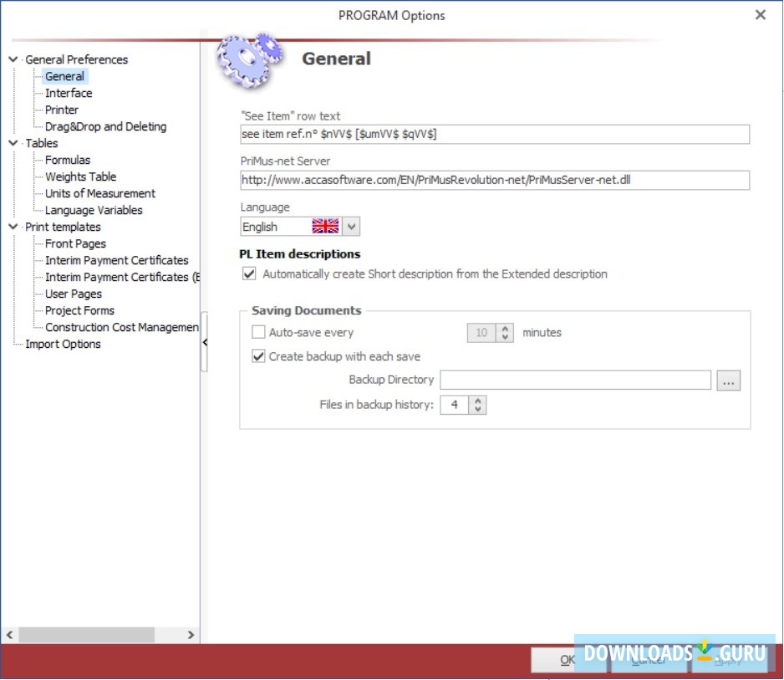
Task: Open Project Forms print templates
Action: click(x=79, y=310)
